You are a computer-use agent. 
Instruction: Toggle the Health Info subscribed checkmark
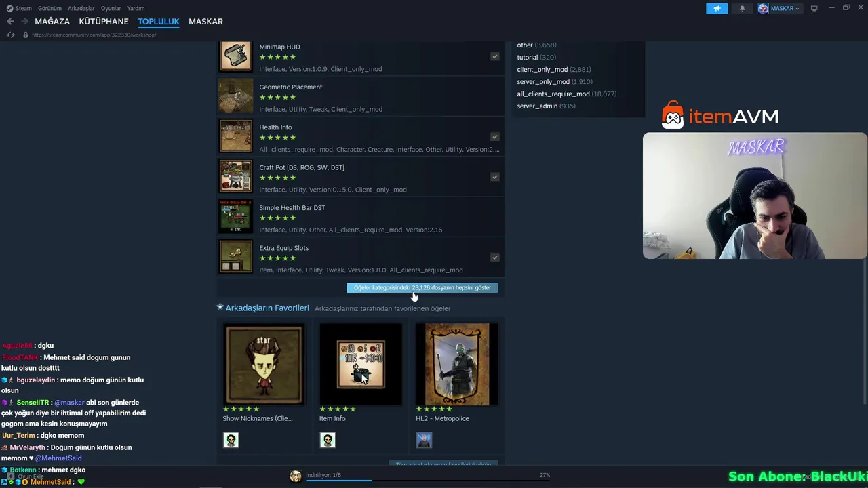pyautogui.click(x=494, y=137)
